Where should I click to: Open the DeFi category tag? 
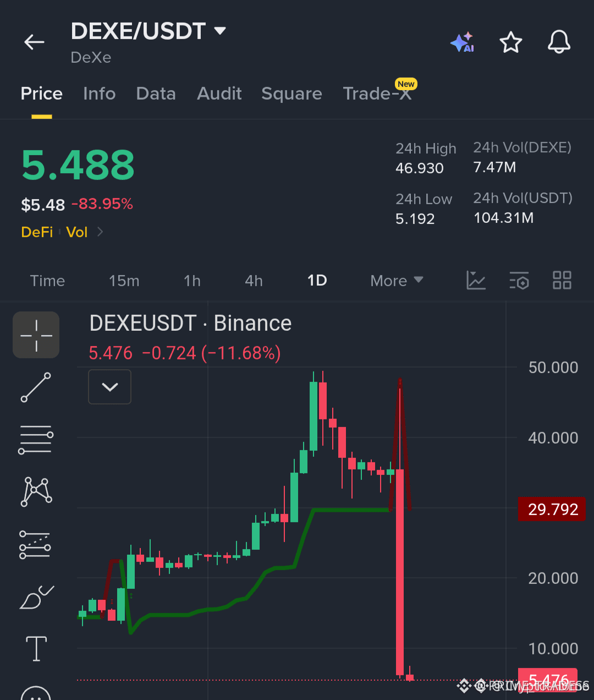click(x=37, y=232)
